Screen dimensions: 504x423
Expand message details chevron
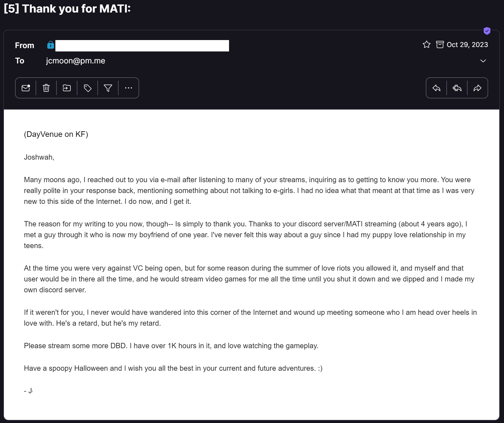pos(483,61)
